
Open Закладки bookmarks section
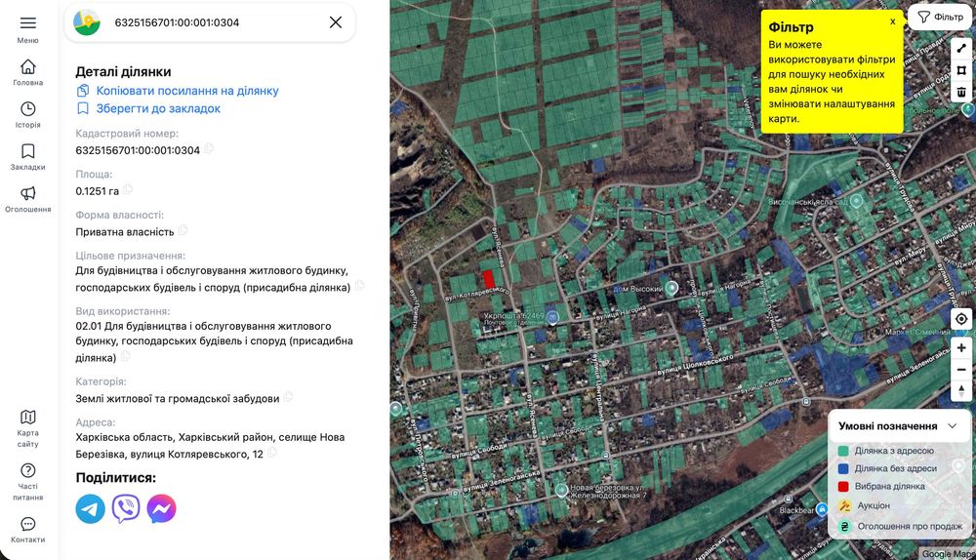(x=28, y=157)
